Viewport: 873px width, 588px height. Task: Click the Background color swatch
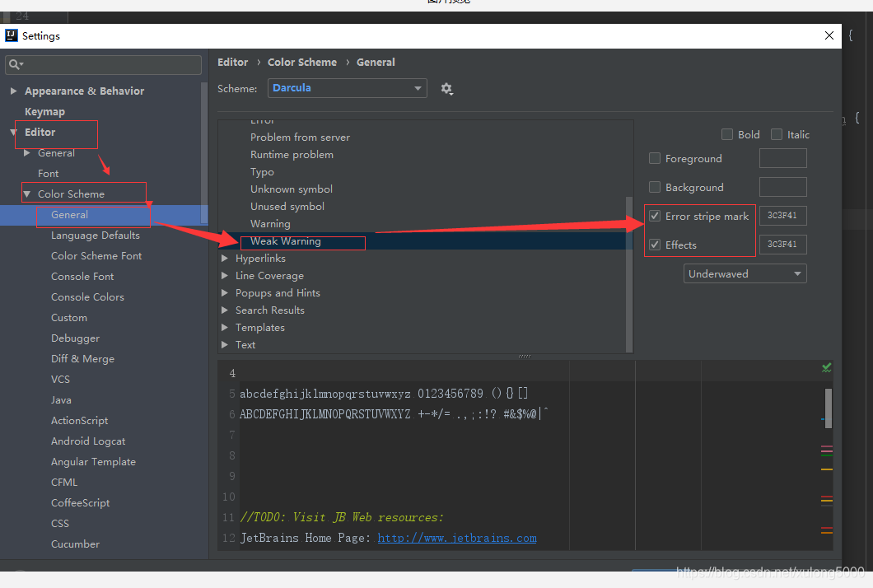[x=782, y=187]
